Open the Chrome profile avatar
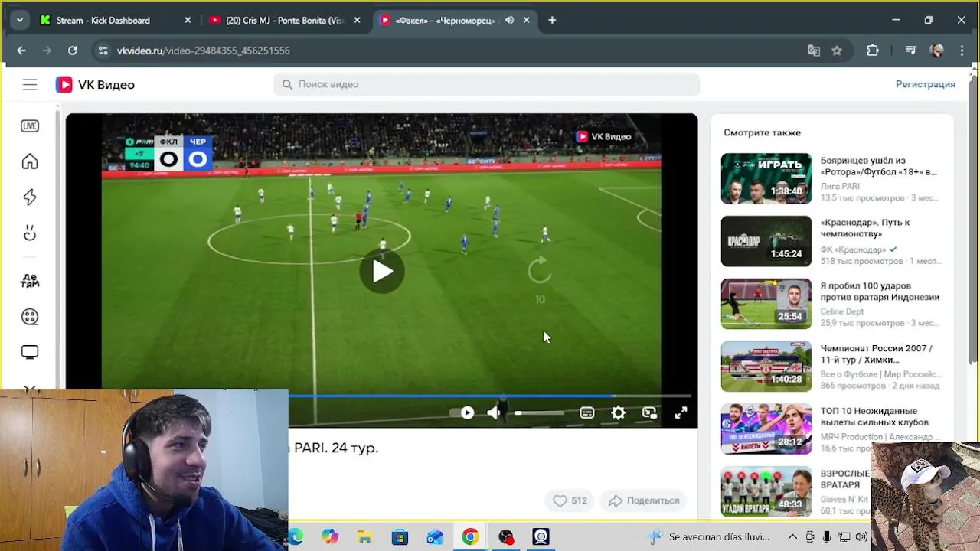The width and height of the screenshot is (980, 551). [936, 51]
